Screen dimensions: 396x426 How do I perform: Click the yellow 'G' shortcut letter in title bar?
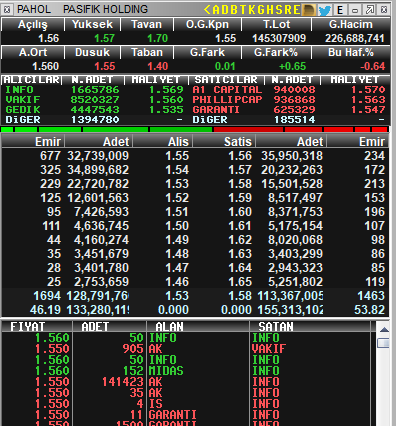[x=261, y=10]
